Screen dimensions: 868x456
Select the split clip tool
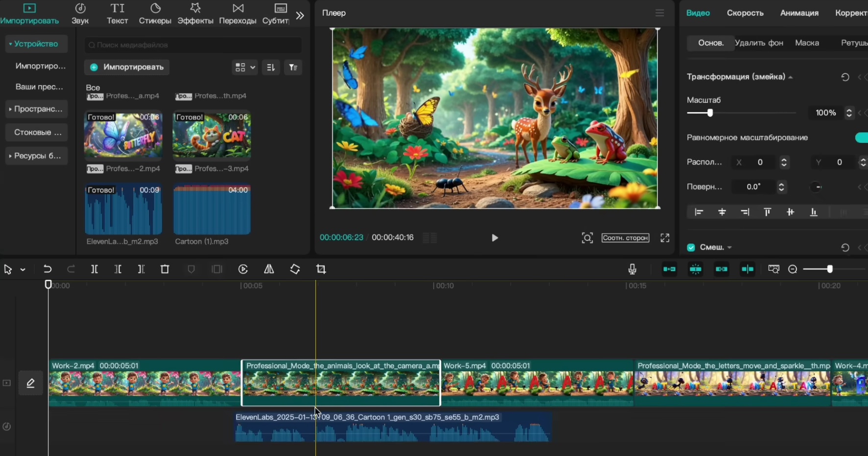tap(94, 269)
